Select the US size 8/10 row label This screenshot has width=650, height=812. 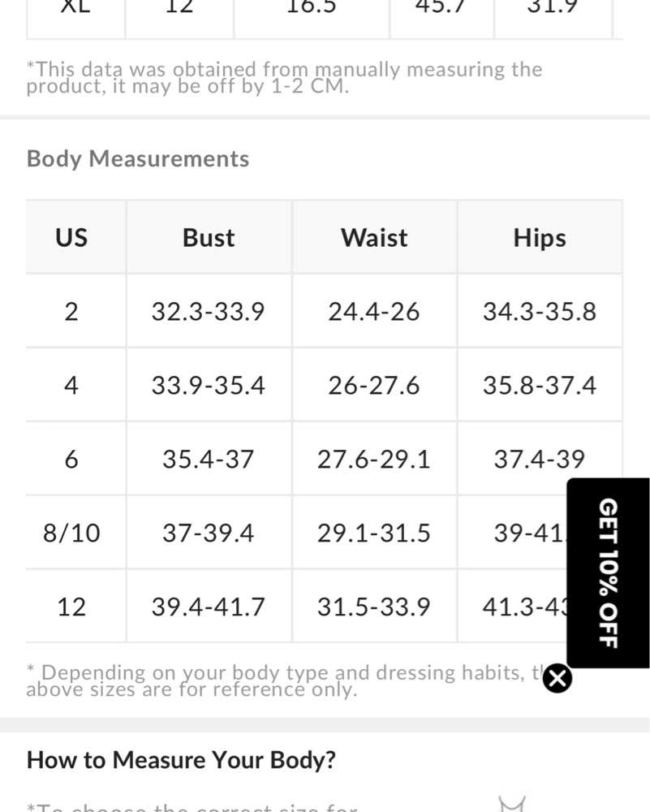(x=71, y=533)
